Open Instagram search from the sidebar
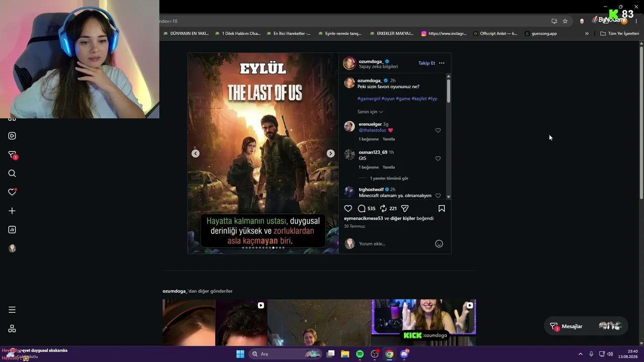 click(x=12, y=173)
